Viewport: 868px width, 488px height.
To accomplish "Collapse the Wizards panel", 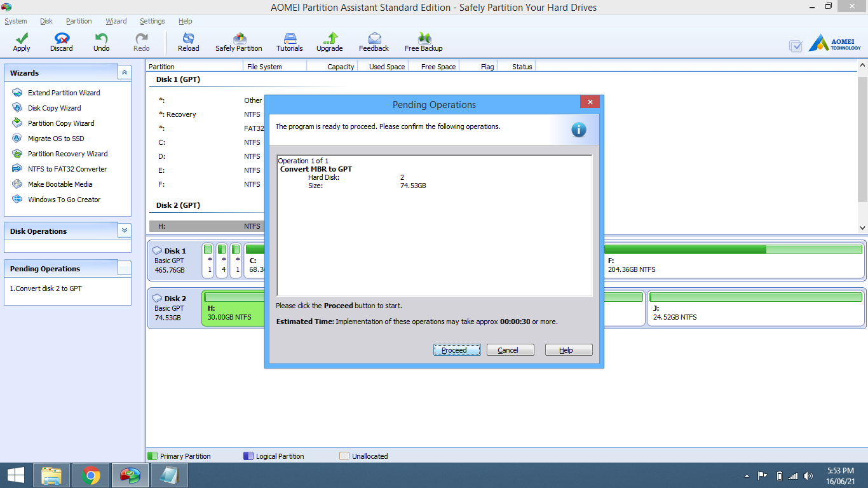I will (125, 73).
